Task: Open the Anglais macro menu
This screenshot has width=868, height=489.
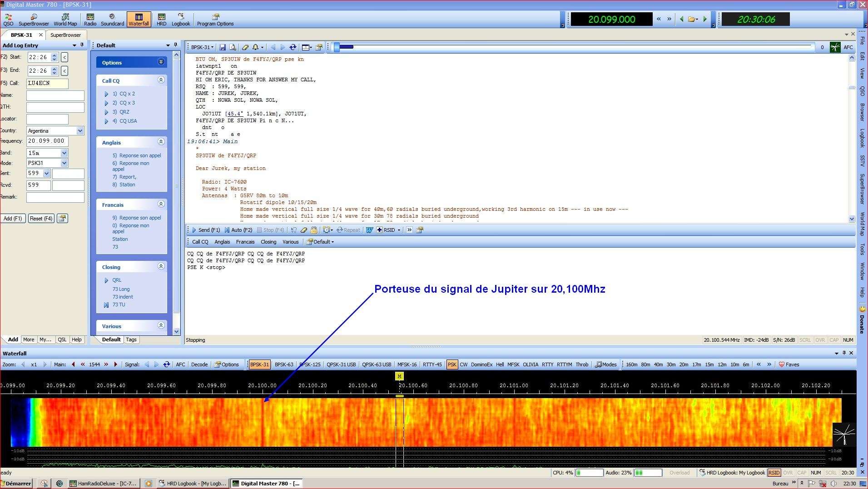Action: click(222, 242)
